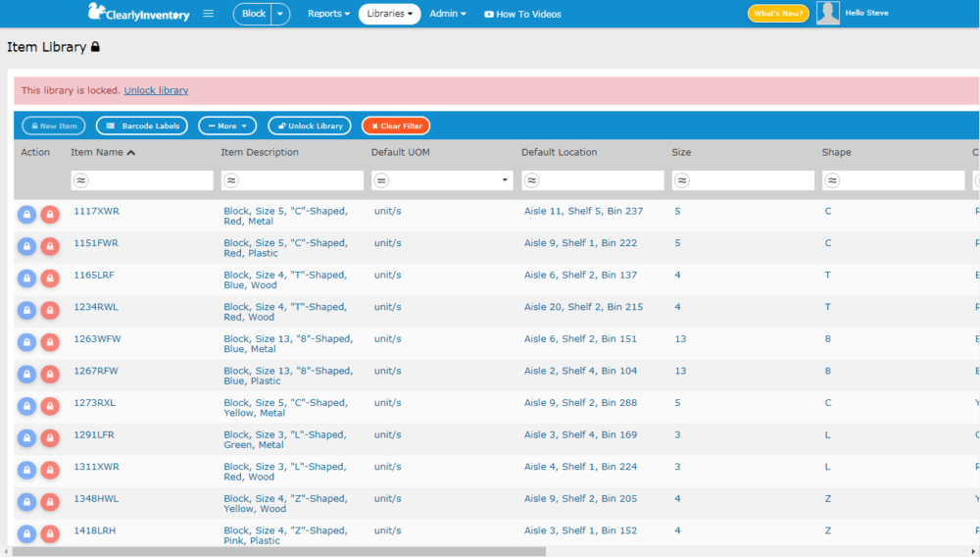Click the blue lock icon for 1165LRF
This screenshot has width=980, height=557.
[26, 278]
